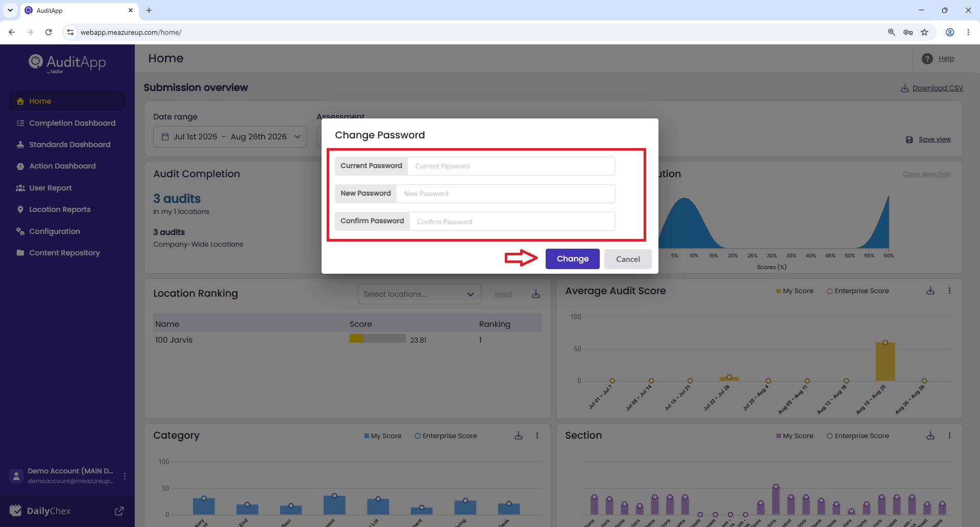This screenshot has height=527, width=980.
Task: Open the browser zoom control icon
Action: coord(892,32)
